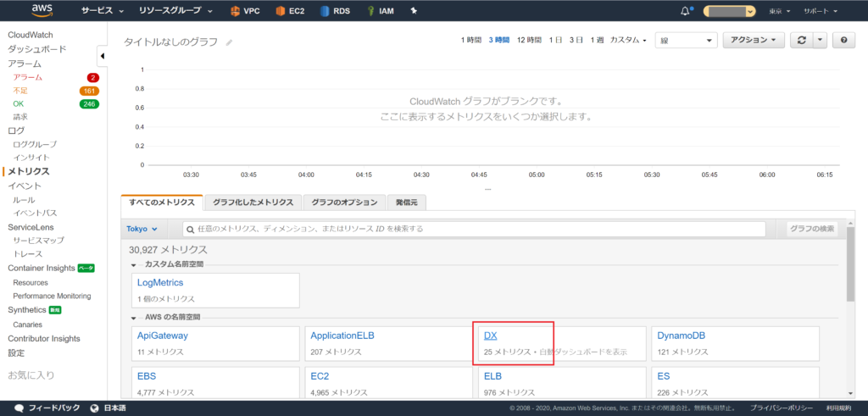Screen dimensions: 868x416
Task: Open the notifications bell
Action: click(685, 11)
